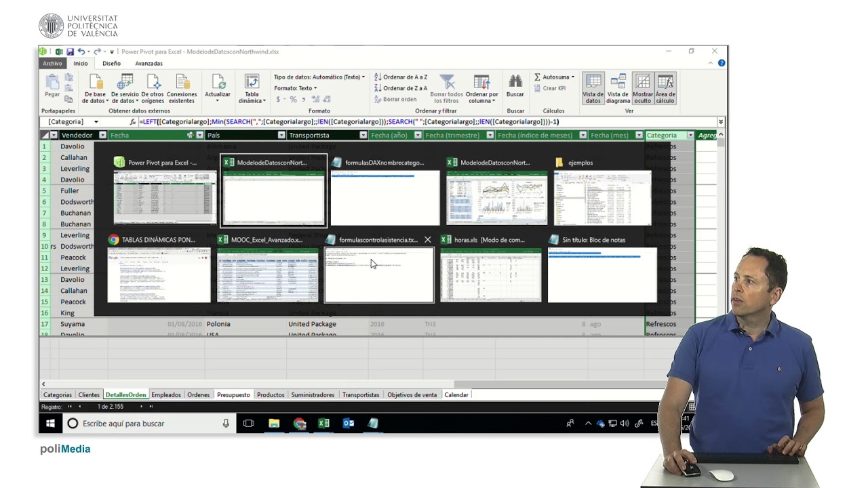Image resolution: width=868 pixels, height=488 pixels.
Task: Switch to Vista de datos
Action: (593, 89)
